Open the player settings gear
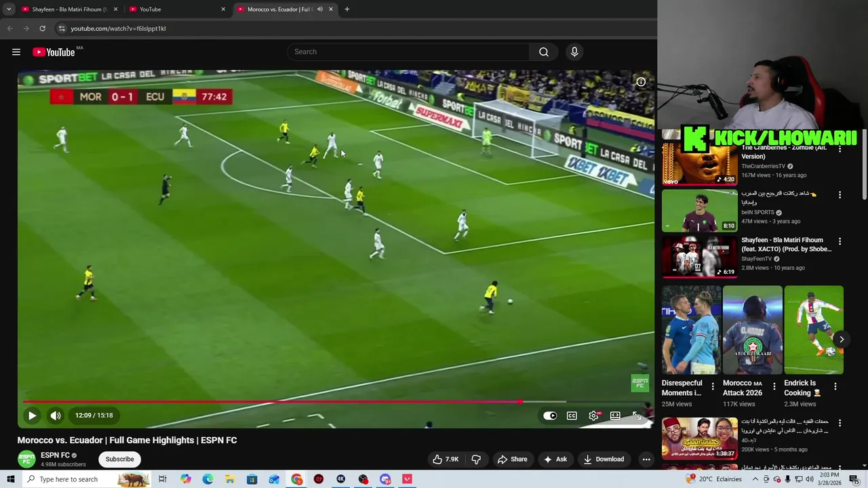The height and width of the screenshot is (488, 868). (593, 415)
